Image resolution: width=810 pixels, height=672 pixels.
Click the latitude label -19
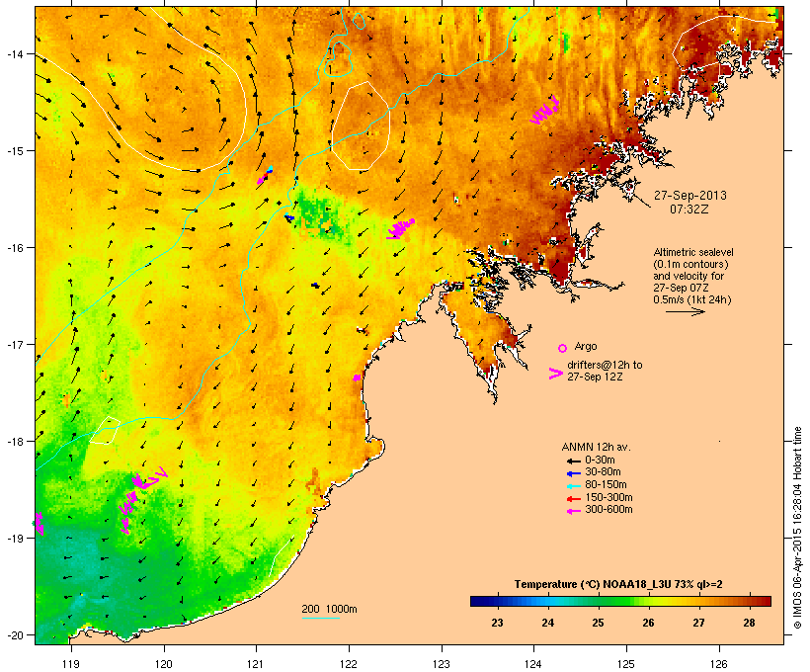pos(14,539)
